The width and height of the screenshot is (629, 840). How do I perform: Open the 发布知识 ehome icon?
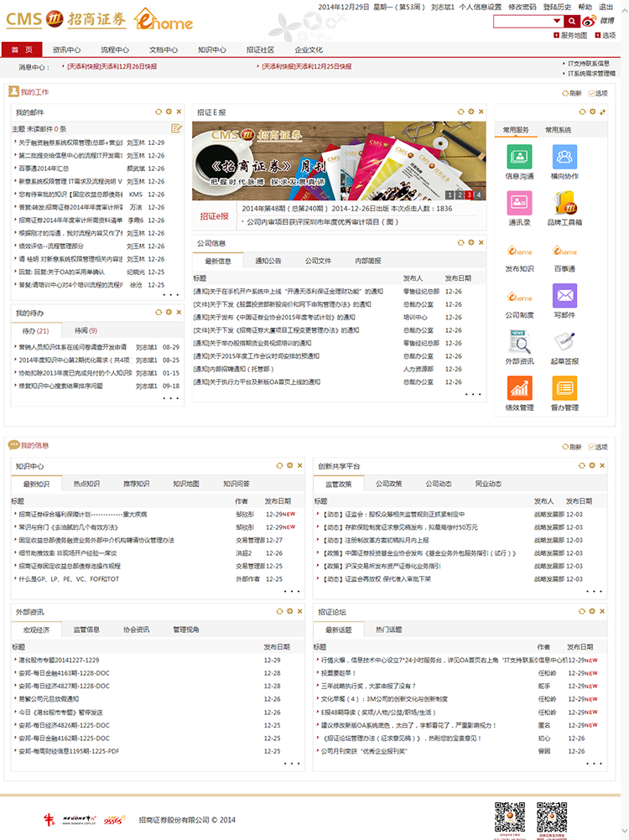pyautogui.click(x=519, y=250)
